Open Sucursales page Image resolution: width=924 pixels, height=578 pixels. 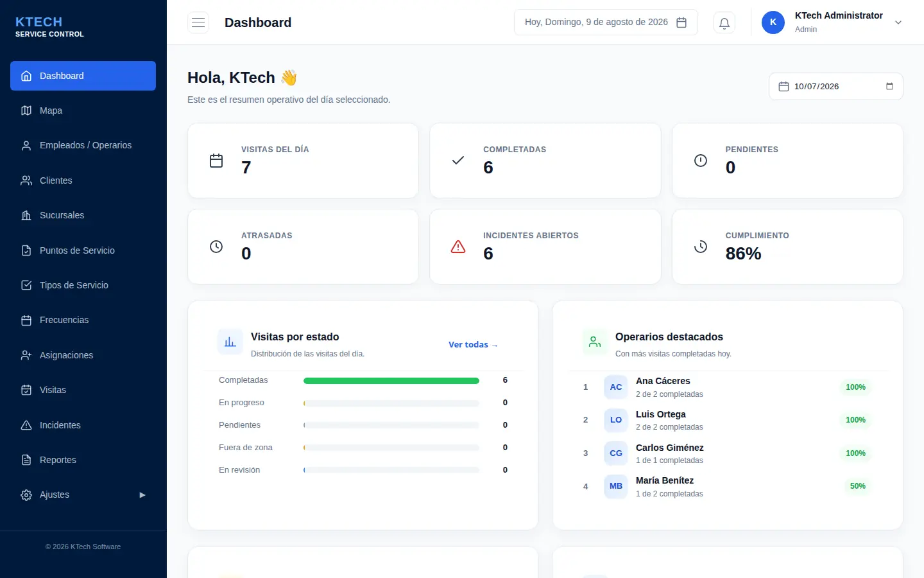[83, 215]
